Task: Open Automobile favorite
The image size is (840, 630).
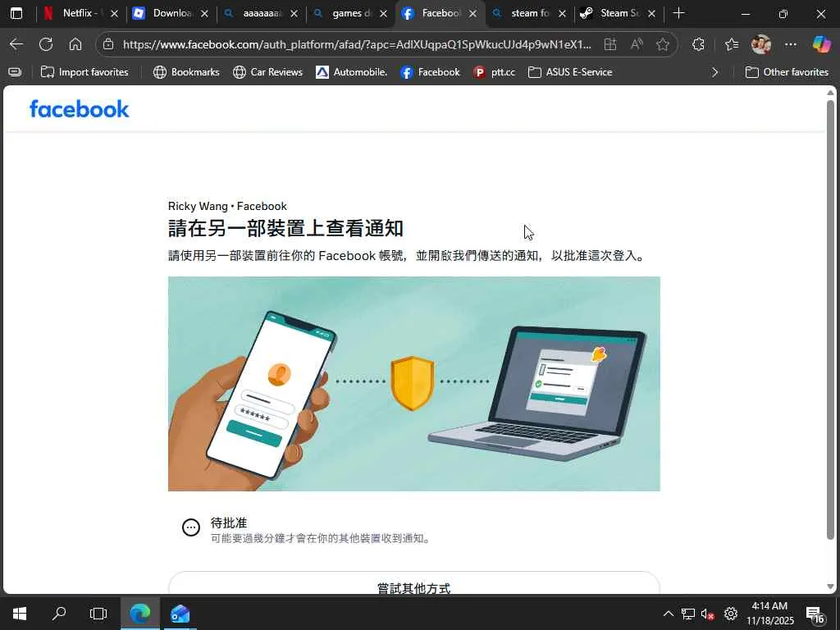Action: pyautogui.click(x=351, y=72)
